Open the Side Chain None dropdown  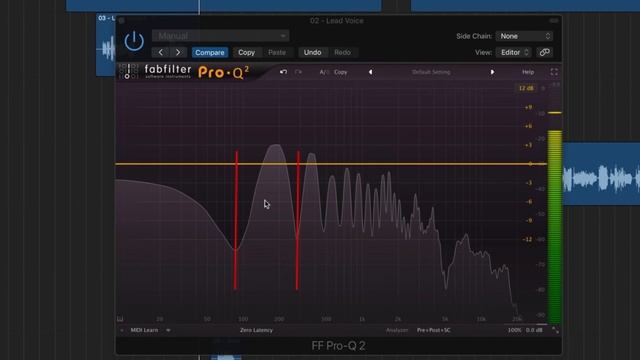[x=524, y=36]
